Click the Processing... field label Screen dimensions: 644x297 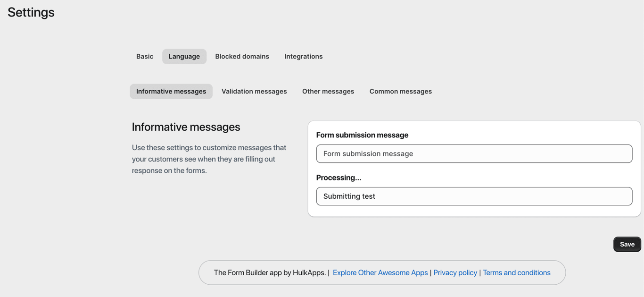coord(339,178)
